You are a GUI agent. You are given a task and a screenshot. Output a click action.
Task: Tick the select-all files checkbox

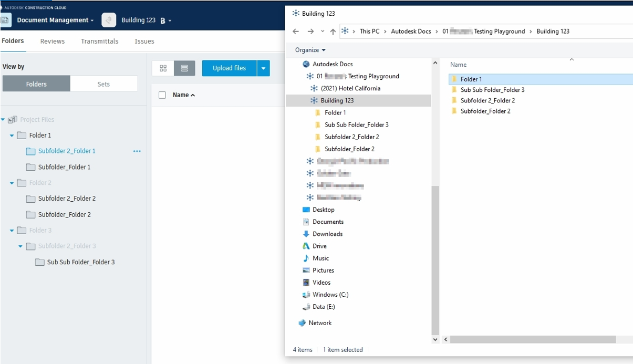162,95
